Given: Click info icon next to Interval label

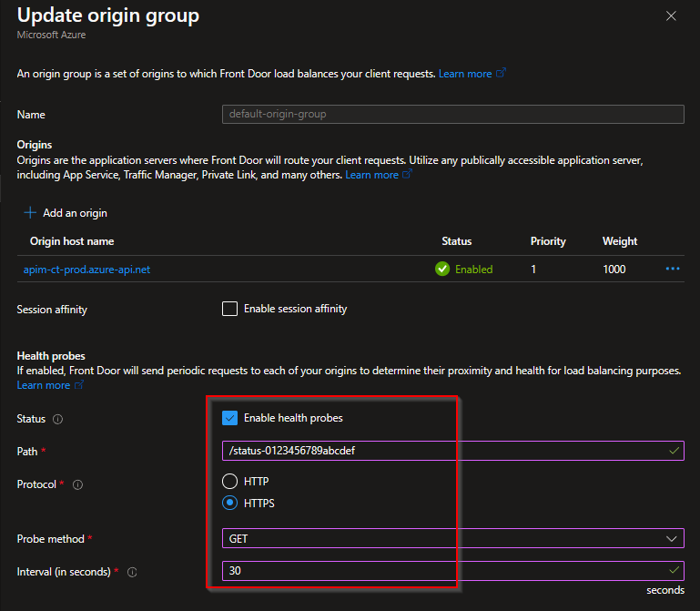Looking at the screenshot, I should point(132,572).
